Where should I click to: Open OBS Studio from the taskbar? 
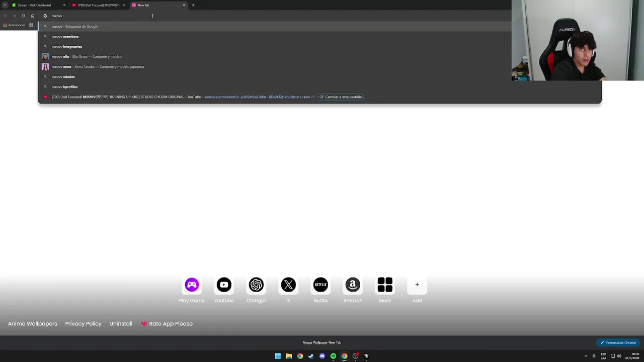pos(355,356)
